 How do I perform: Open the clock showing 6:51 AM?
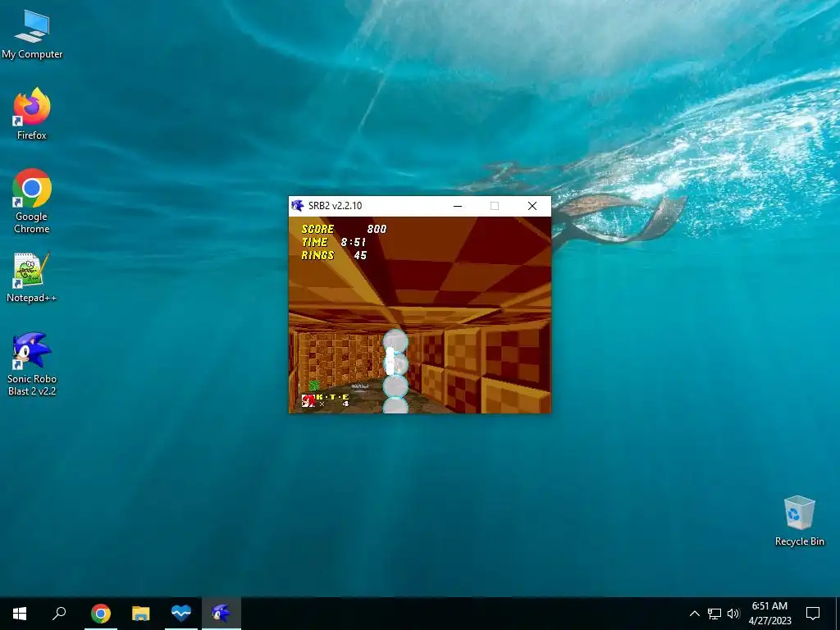click(769, 614)
